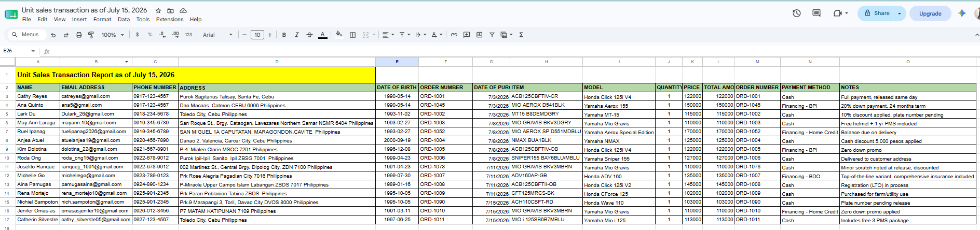The width and height of the screenshot is (980, 230).
Task: Format as percent
Action: tap(150, 35)
